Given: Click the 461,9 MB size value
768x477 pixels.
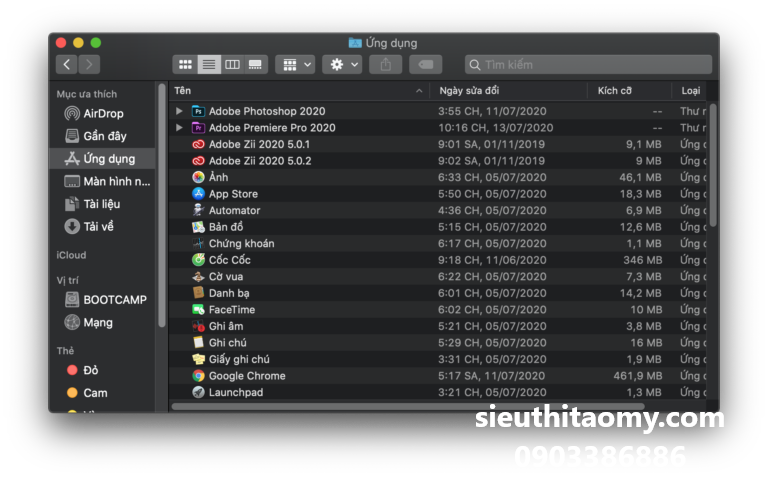Looking at the screenshot, I should click(x=638, y=376).
